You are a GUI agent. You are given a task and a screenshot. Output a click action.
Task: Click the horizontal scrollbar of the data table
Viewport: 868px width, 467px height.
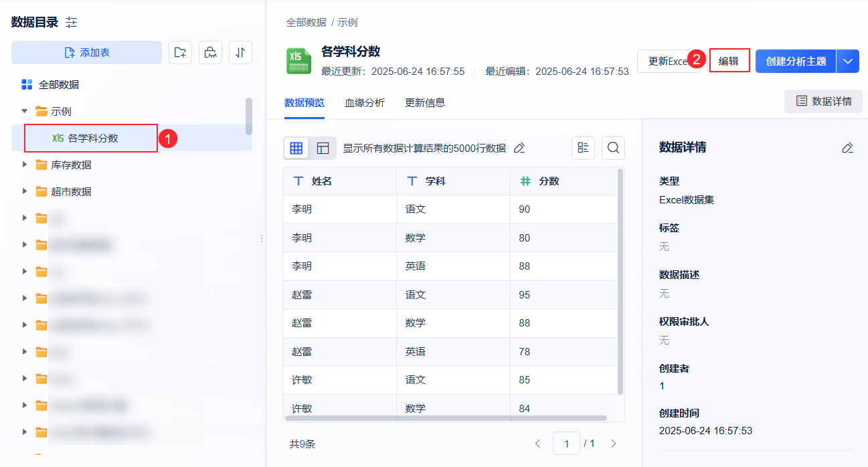[x=446, y=418]
